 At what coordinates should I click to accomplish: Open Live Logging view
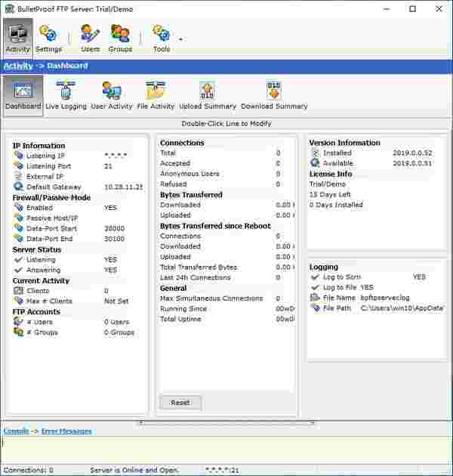click(66, 95)
